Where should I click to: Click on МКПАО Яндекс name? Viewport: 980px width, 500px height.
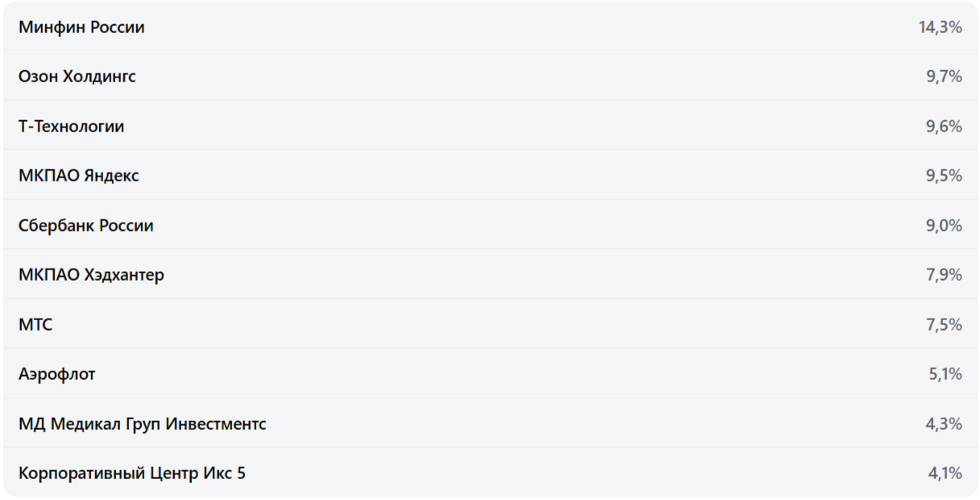[x=79, y=176]
